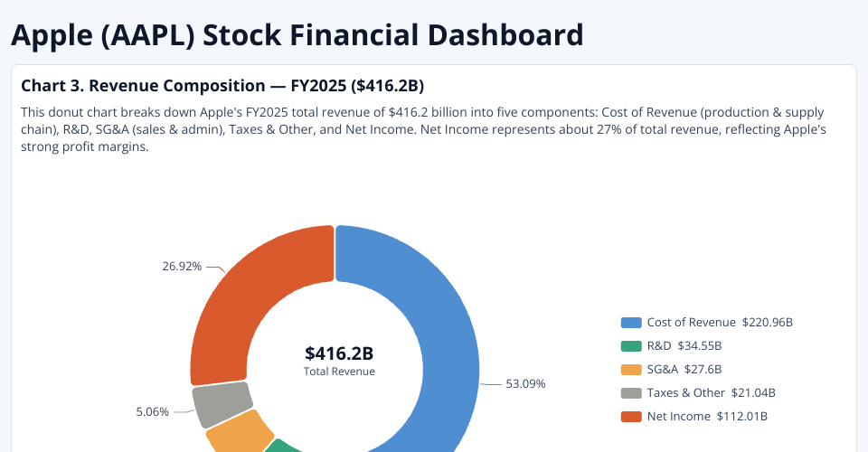Click the 53.09% data label

[525, 383]
